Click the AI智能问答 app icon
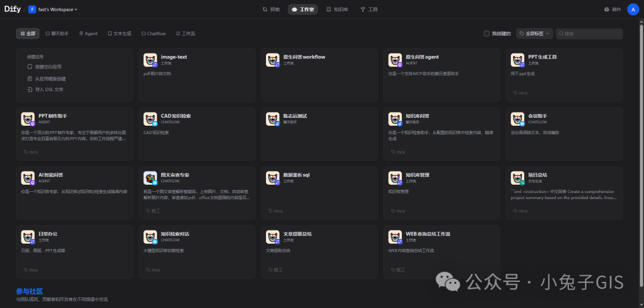The height and width of the screenshot is (308, 644). tap(28, 178)
